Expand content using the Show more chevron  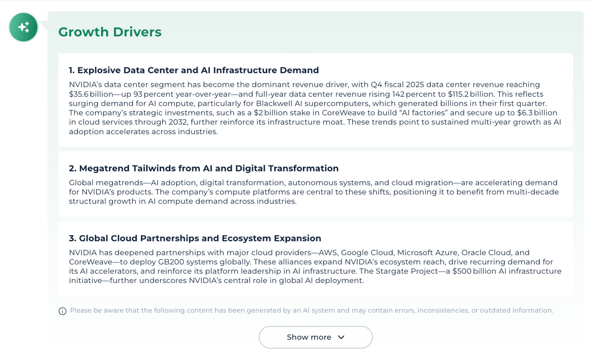pos(341,337)
